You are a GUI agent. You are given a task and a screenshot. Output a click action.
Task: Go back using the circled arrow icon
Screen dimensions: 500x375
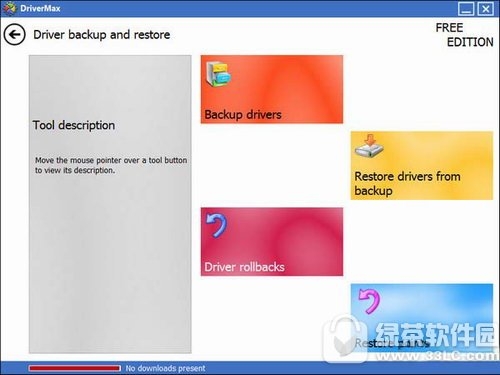click(14, 34)
